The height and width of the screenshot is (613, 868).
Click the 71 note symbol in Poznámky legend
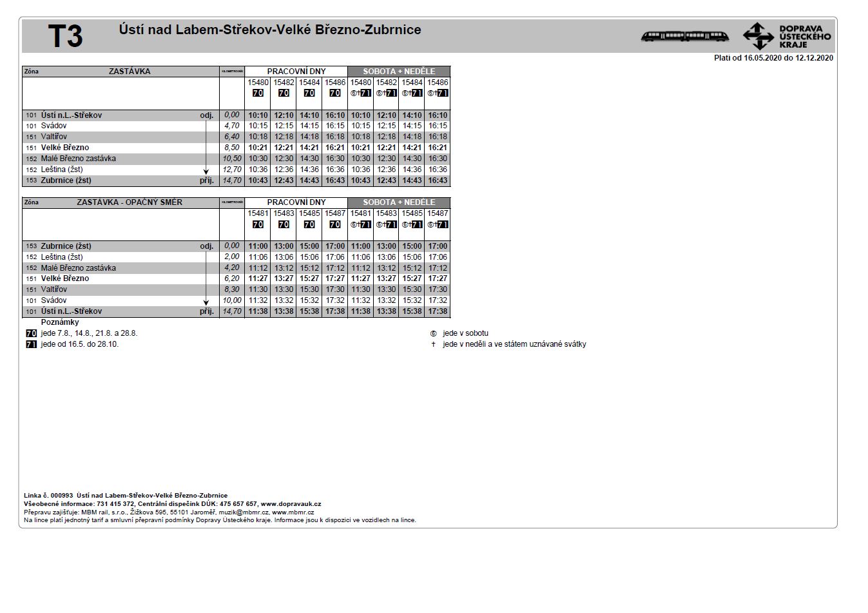[x=31, y=344]
